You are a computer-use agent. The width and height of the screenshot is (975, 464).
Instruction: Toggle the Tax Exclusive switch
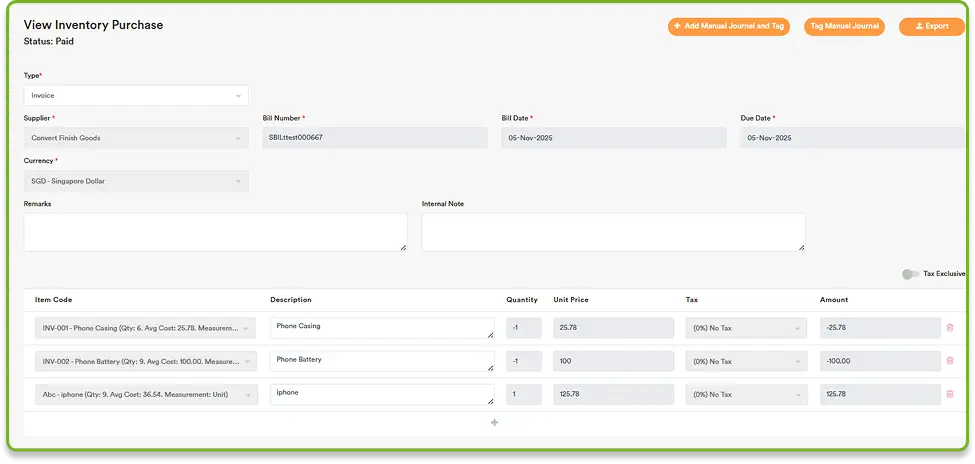pos(909,274)
